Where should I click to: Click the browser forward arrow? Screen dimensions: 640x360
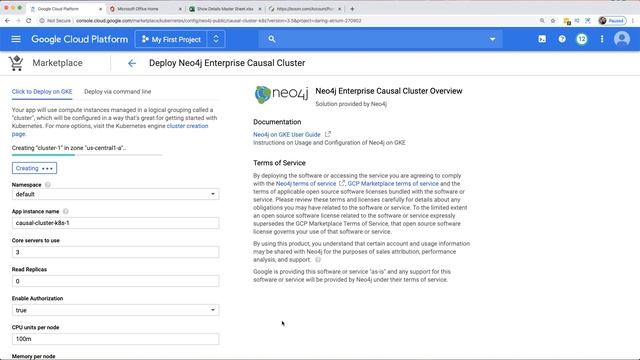click(x=18, y=20)
